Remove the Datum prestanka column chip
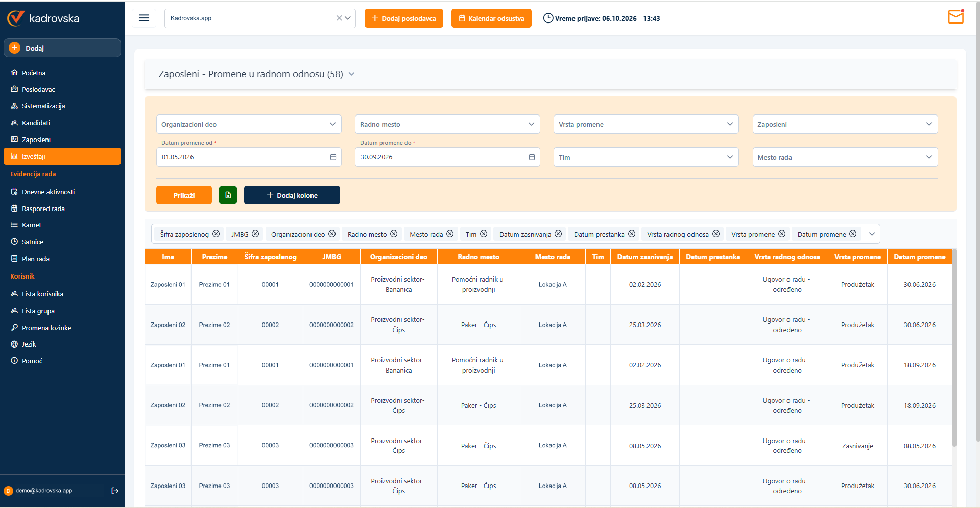 632,234
